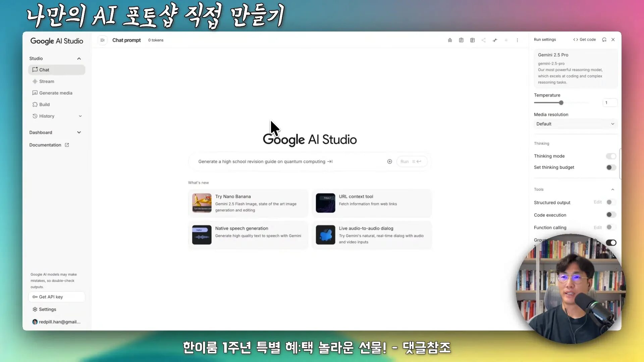
Task: Close the Run settings panel
Action: pyautogui.click(x=613, y=40)
